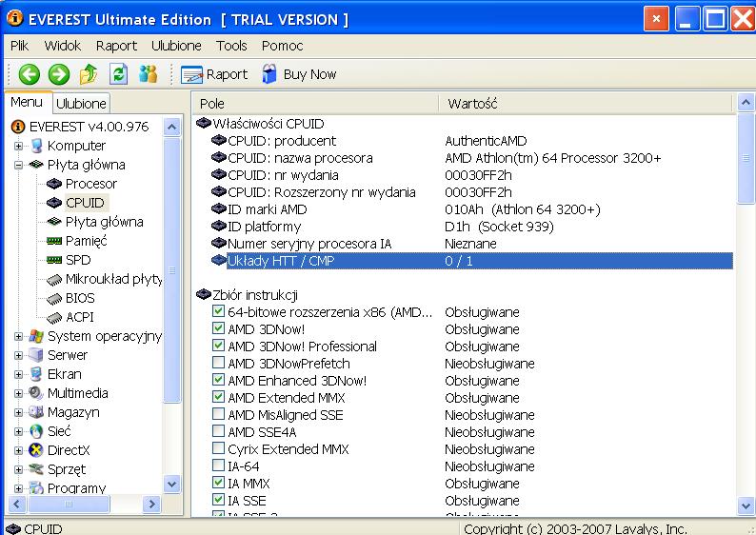Screen dimensions: 756x535
Task: Click the Wartość column header
Action: click(586, 104)
